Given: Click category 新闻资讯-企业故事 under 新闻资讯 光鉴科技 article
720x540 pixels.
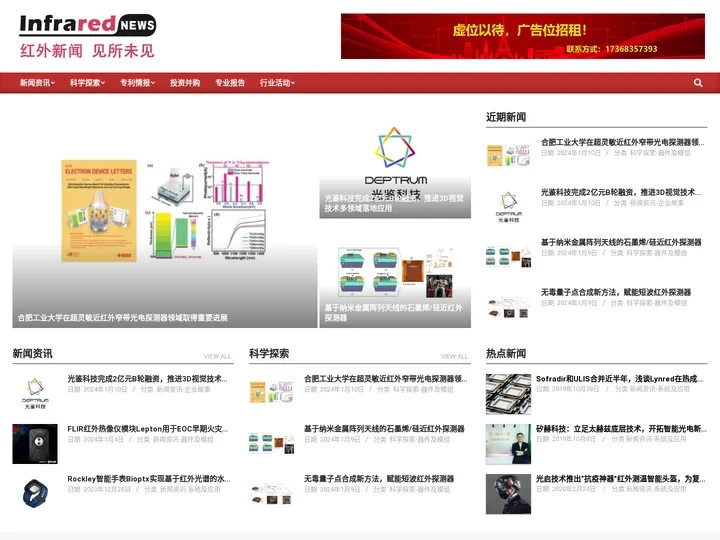Looking at the screenshot, I should [x=183, y=389].
